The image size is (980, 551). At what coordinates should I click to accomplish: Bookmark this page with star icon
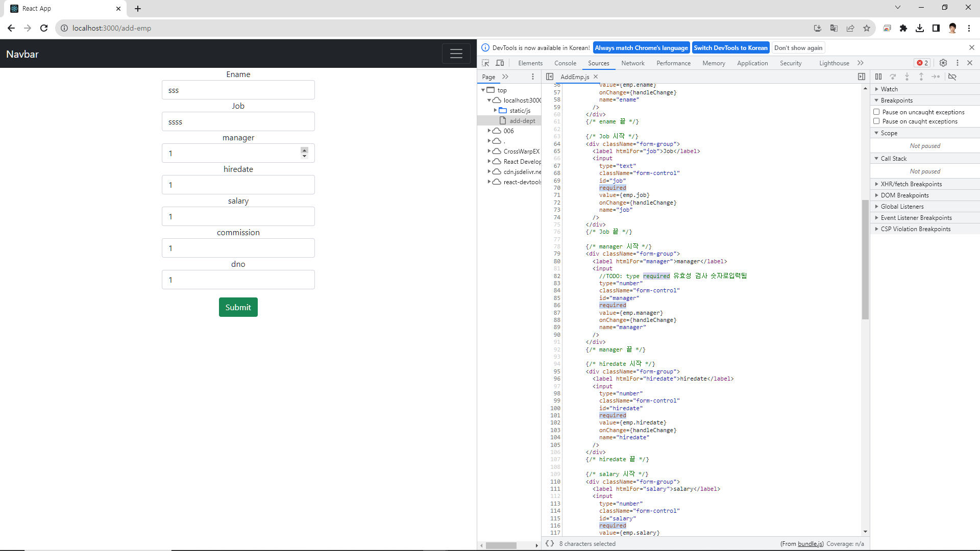[867, 28]
